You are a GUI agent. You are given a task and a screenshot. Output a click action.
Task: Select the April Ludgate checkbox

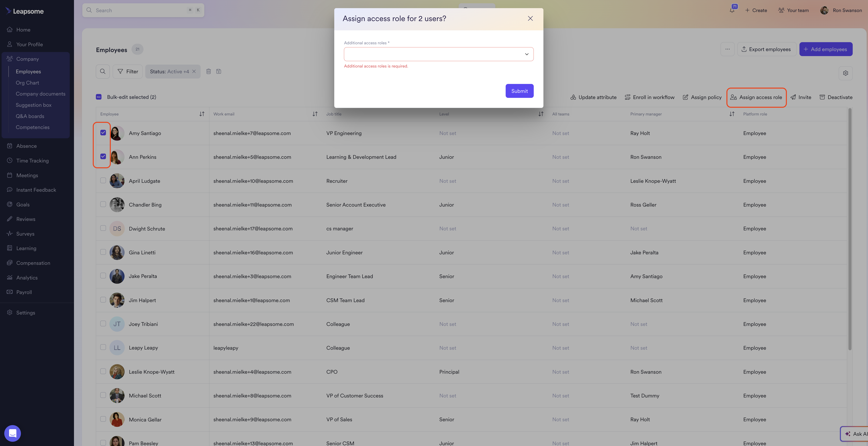(103, 180)
